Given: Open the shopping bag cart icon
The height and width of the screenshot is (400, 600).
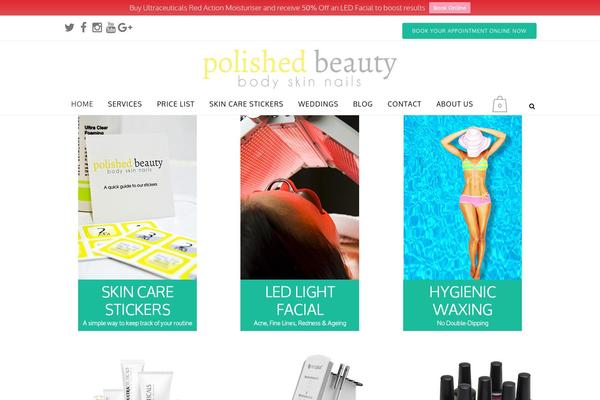Looking at the screenshot, I should pyautogui.click(x=499, y=104).
